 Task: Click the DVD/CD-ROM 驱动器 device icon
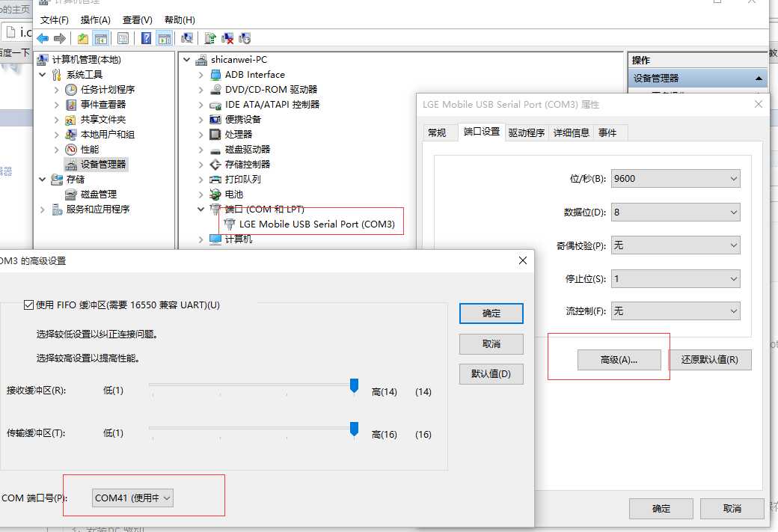215,89
